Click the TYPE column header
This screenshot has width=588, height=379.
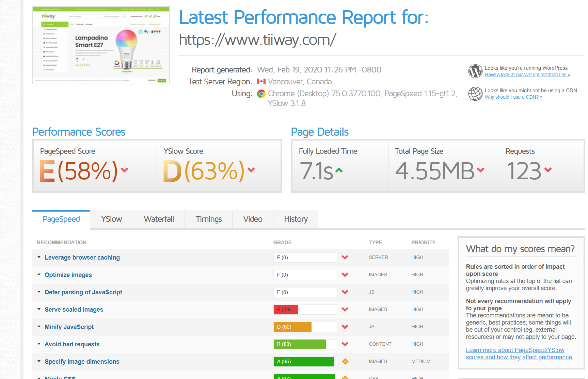(x=376, y=243)
